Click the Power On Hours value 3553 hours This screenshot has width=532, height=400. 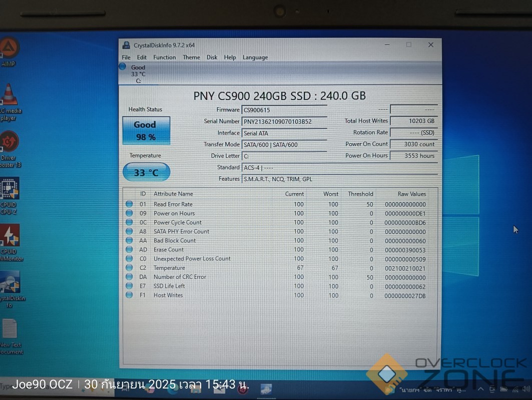(x=414, y=155)
